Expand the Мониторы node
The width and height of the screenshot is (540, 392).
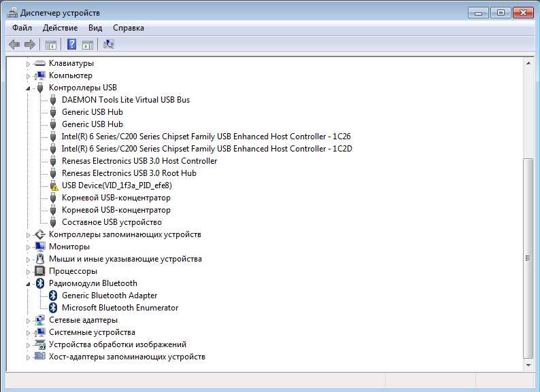(29, 247)
